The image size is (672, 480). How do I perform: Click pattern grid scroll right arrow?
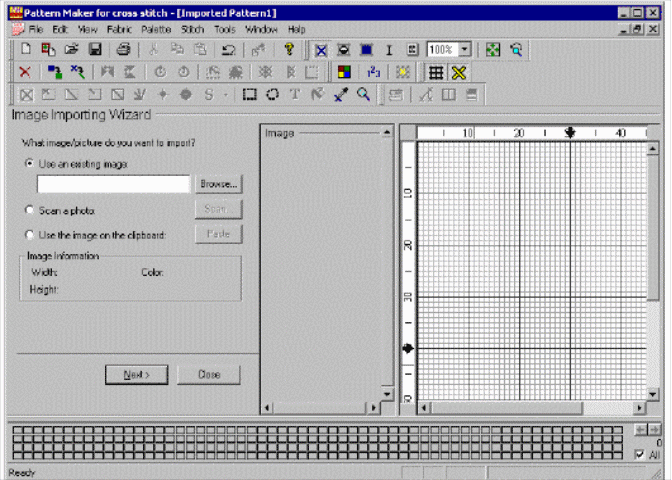pos(640,408)
